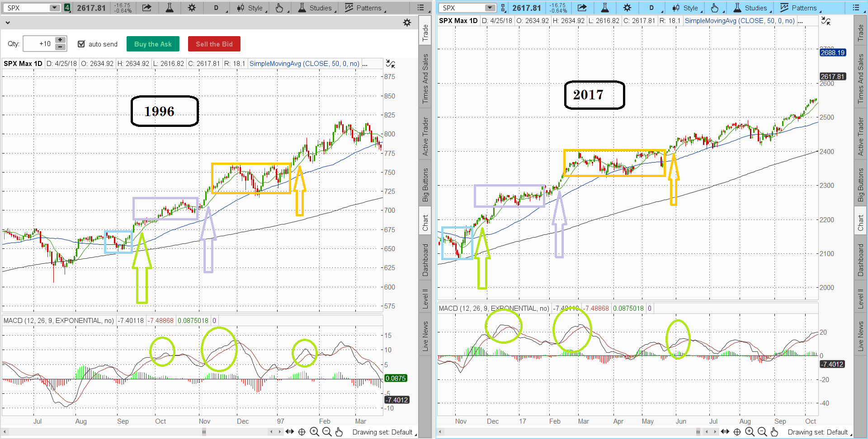Click the Patterns icon on right chart toolbar
The image size is (868, 439).
799,8
